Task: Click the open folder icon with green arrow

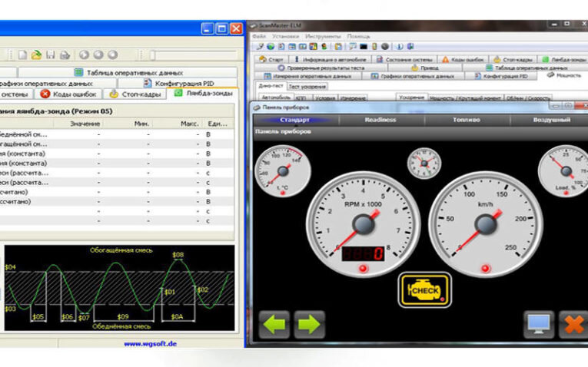Action: click(36, 55)
